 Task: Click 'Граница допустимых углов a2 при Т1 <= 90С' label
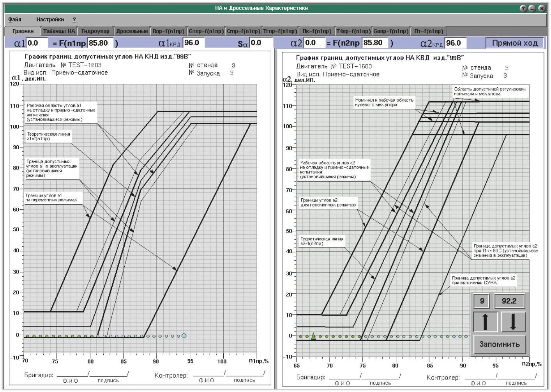coord(506,251)
